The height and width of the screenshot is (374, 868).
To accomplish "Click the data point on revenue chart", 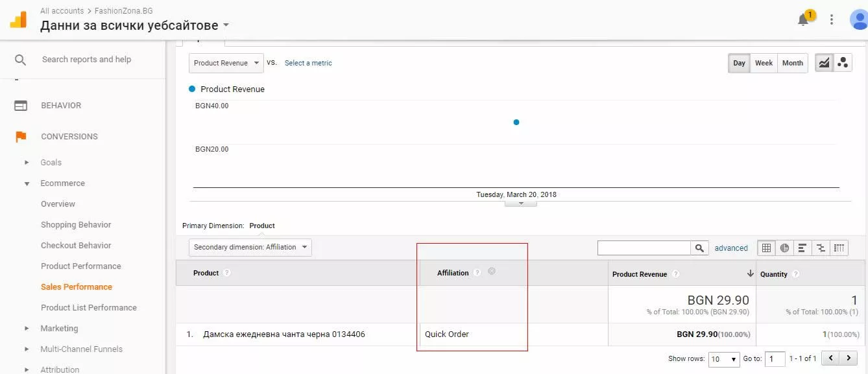I will click(516, 122).
